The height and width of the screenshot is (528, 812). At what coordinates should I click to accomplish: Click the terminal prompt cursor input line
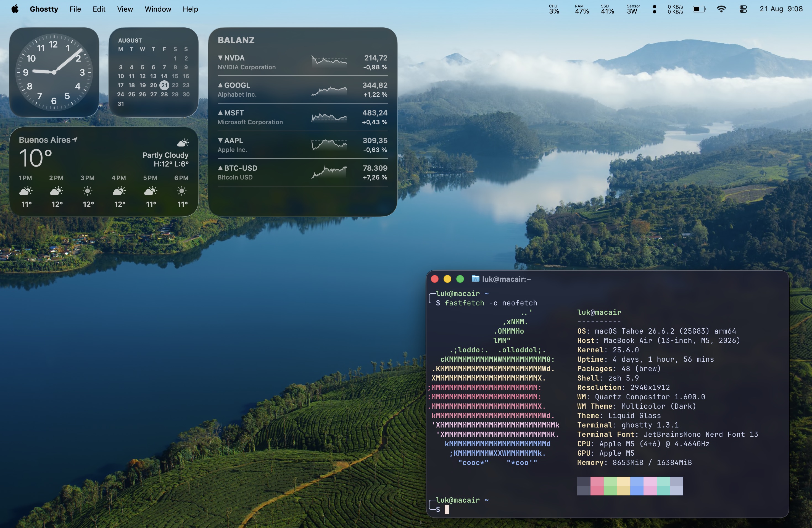click(447, 509)
